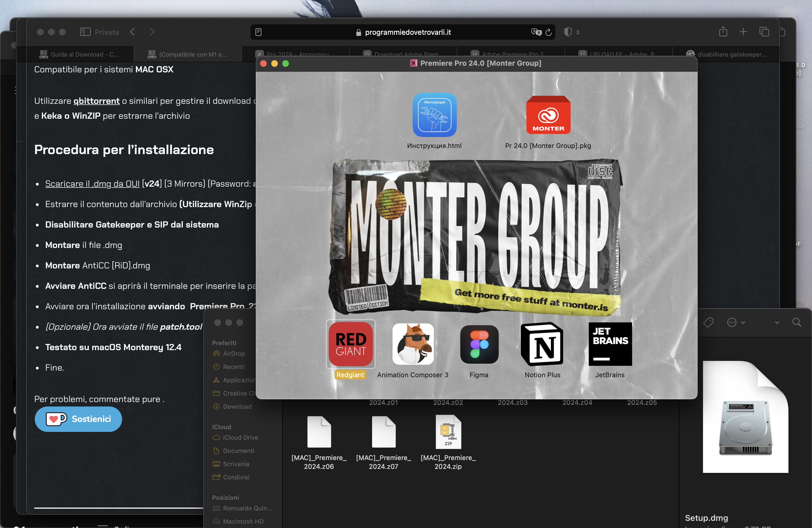Click Private browsing 'Privata' label
The image size is (812, 528).
107,32
